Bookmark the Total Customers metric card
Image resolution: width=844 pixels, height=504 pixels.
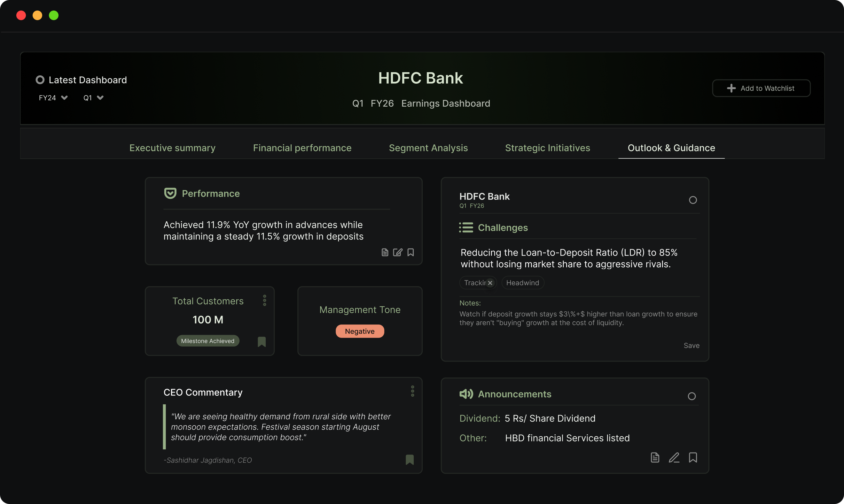(262, 342)
